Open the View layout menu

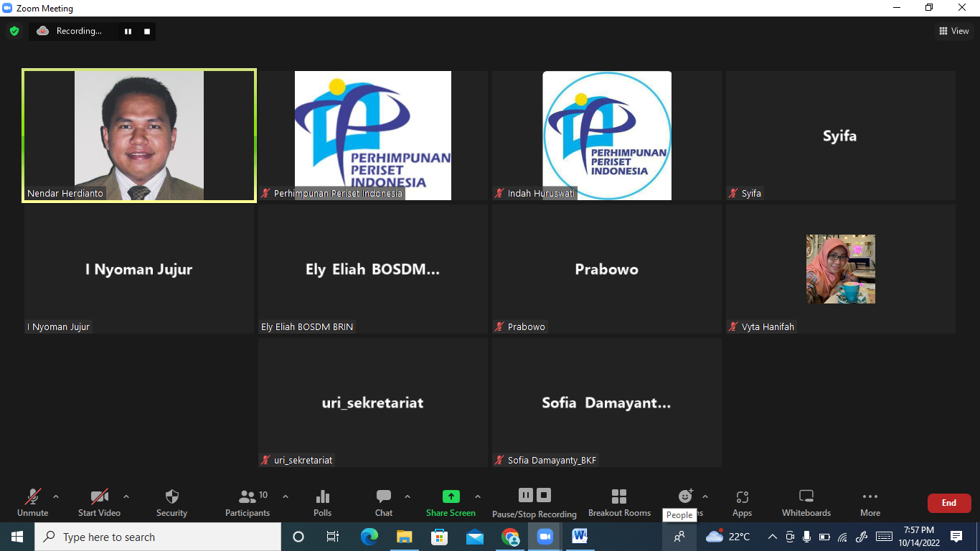click(954, 31)
